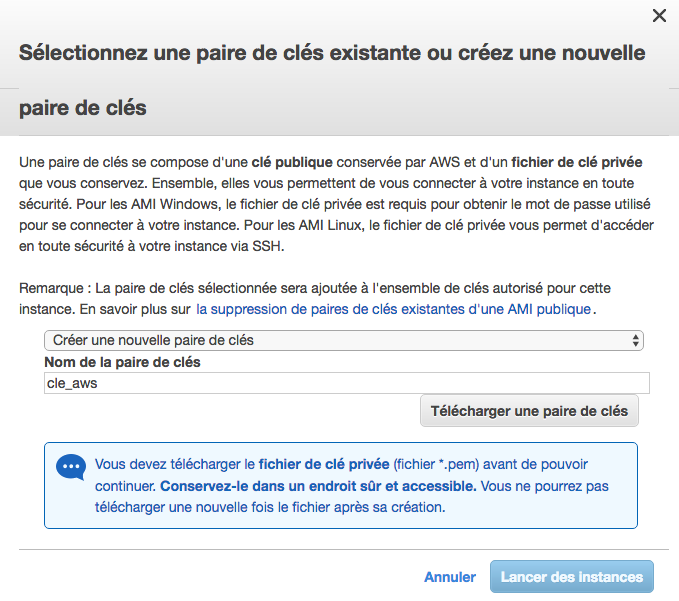Focus the key pair name field 'cle_aws'
679x601 pixels.
click(347, 382)
